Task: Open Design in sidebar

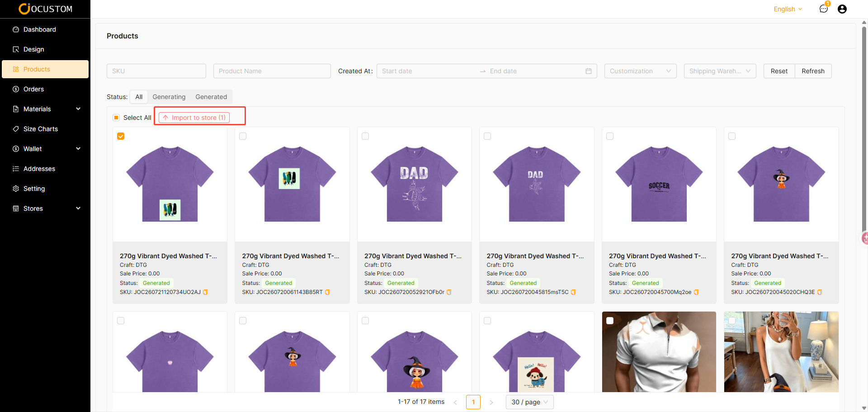Action: tap(45, 49)
